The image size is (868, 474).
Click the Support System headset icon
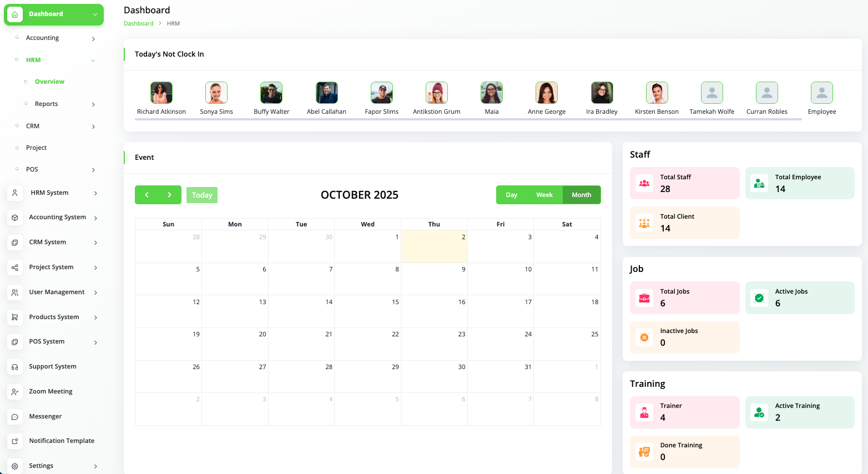coord(15,367)
